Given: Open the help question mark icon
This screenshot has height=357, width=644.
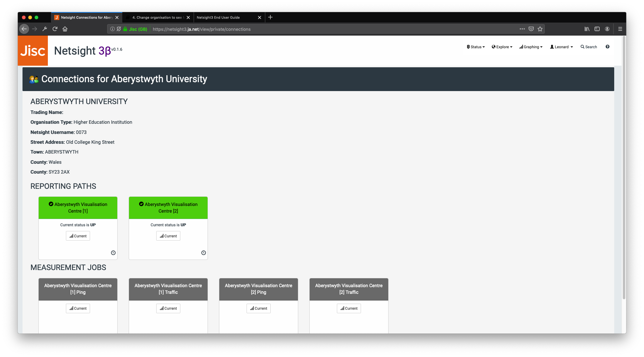Looking at the screenshot, I should click(x=608, y=47).
